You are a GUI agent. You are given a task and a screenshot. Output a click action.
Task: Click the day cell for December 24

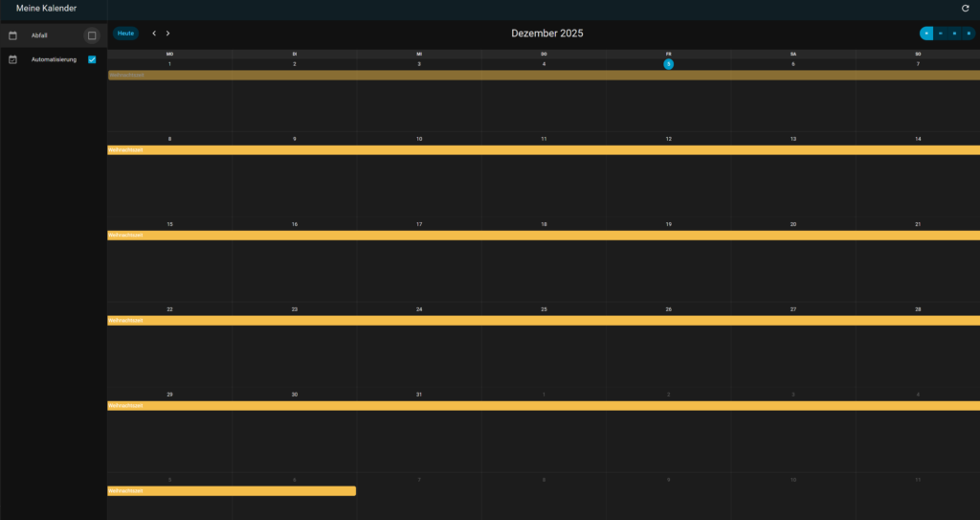click(418, 350)
